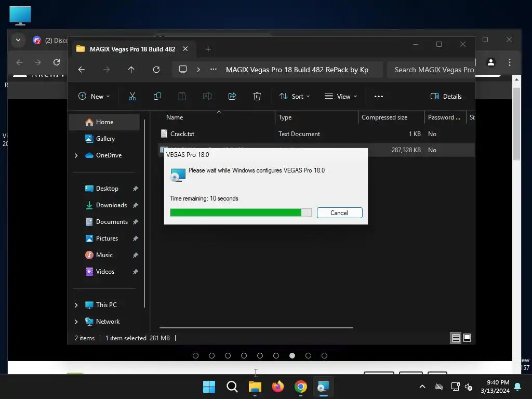Open Windows Start menu
Image resolution: width=532 pixels, height=399 pixels.
point(209,387)
